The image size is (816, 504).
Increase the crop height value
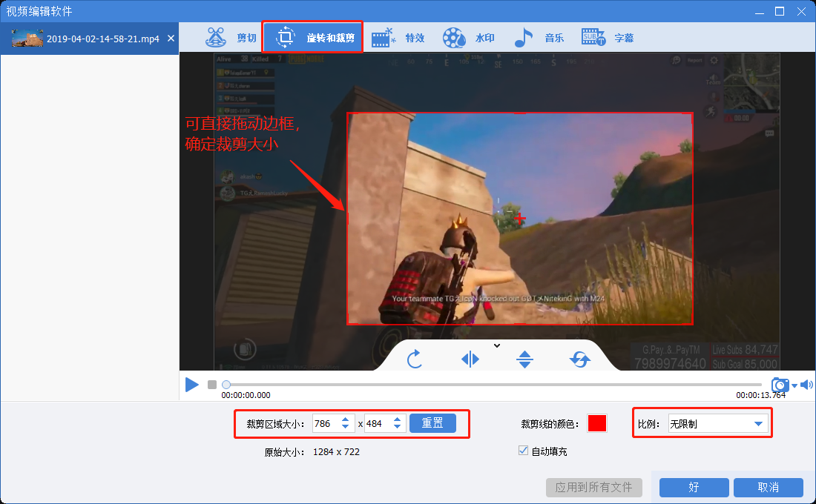click(x=398, y=420)
